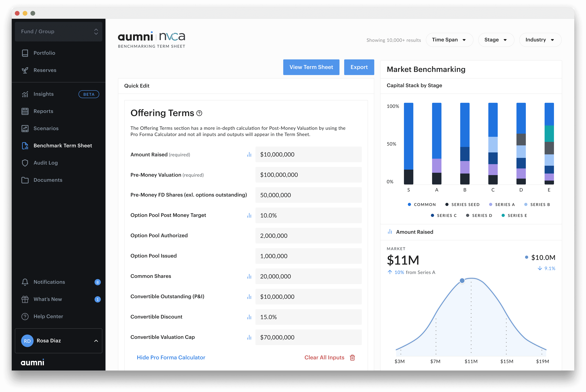This screenshot has width=586, height=392.
Task: Open the Time Span dropdown filter
Action: (x=449, y=40)
